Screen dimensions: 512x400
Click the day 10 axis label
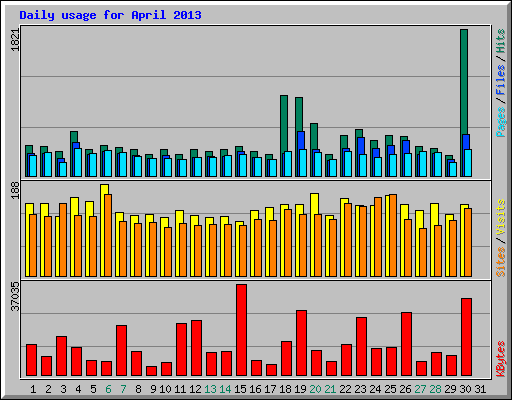click(x=165, y=389)
